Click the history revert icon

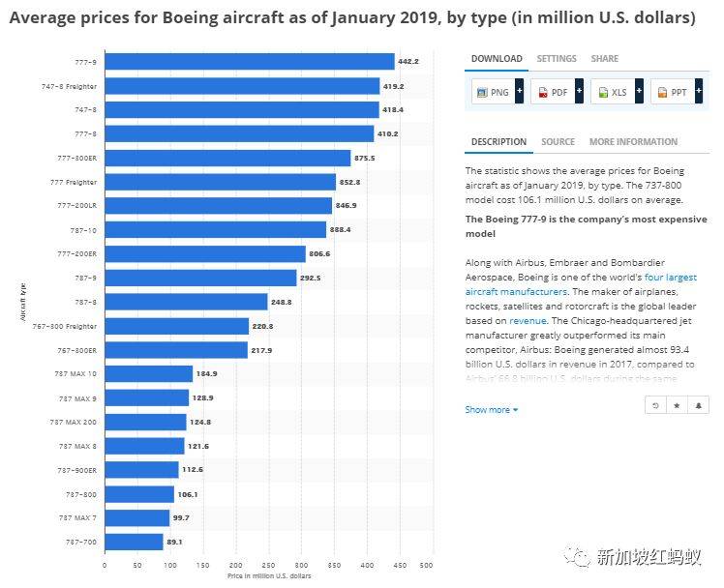click(x=655, y=404)
